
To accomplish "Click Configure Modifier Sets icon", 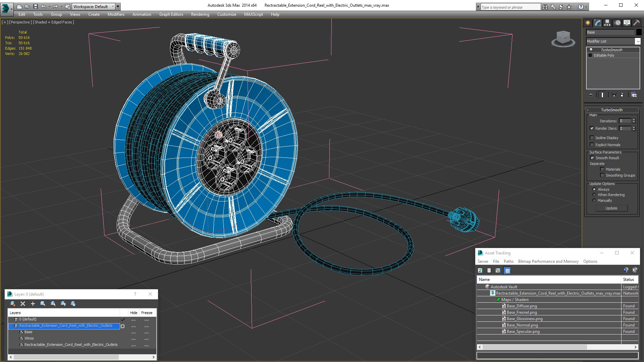I will 634,95.
